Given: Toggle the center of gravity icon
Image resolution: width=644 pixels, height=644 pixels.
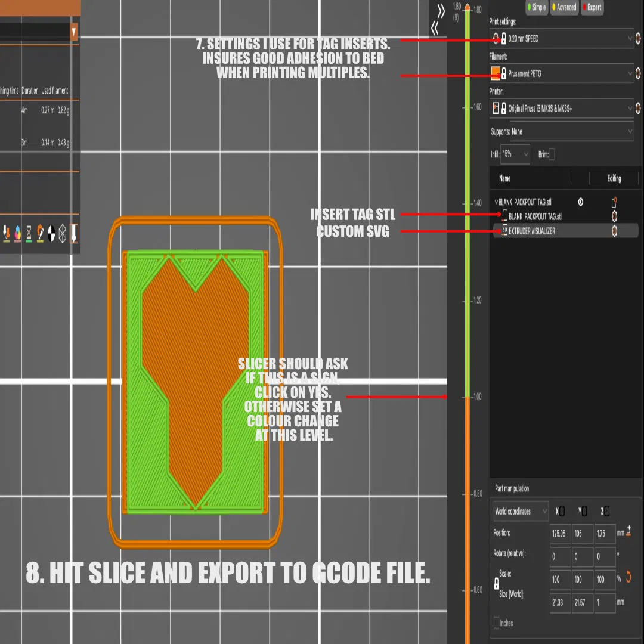Looking at the screenshot, I should pyautogui.click(x=51, y=233).
